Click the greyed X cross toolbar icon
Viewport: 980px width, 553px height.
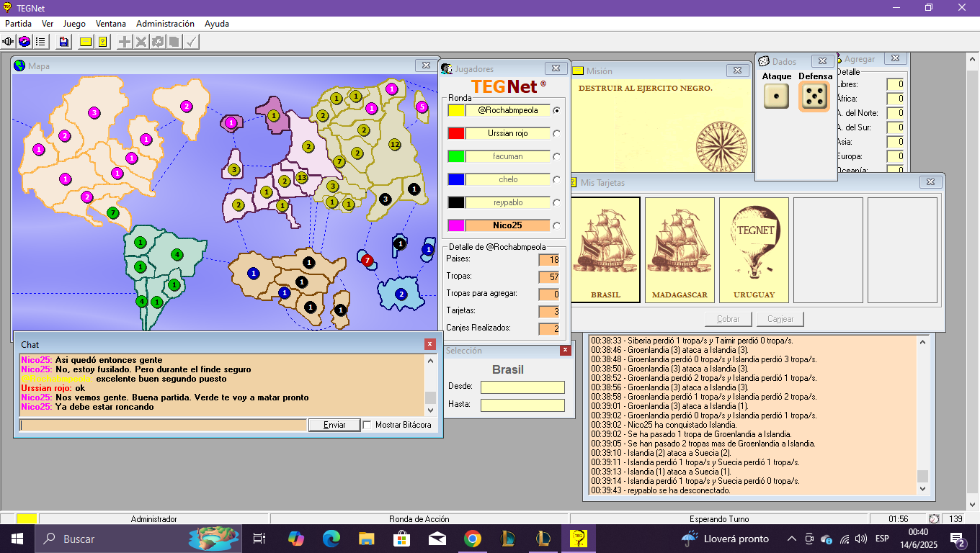point(141,42)
